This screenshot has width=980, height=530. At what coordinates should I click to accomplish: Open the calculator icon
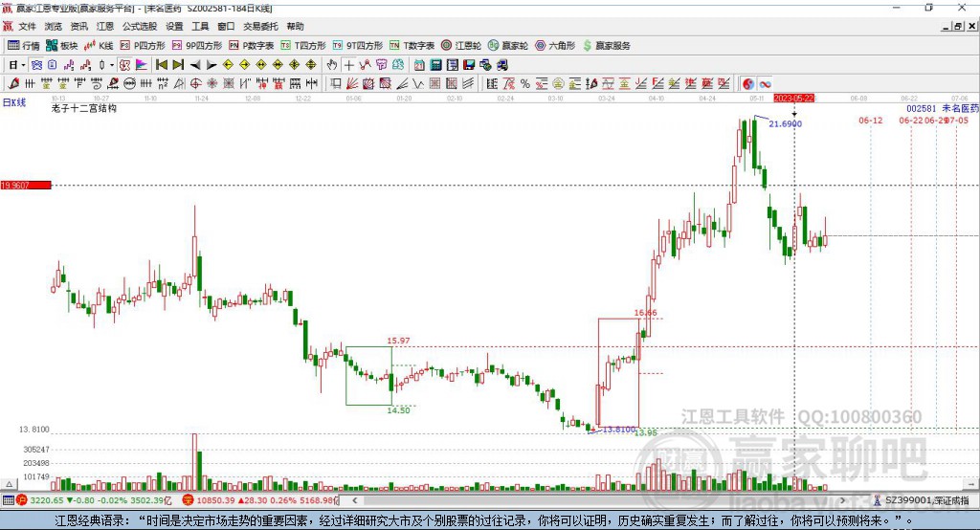click(x=435, y=65)
